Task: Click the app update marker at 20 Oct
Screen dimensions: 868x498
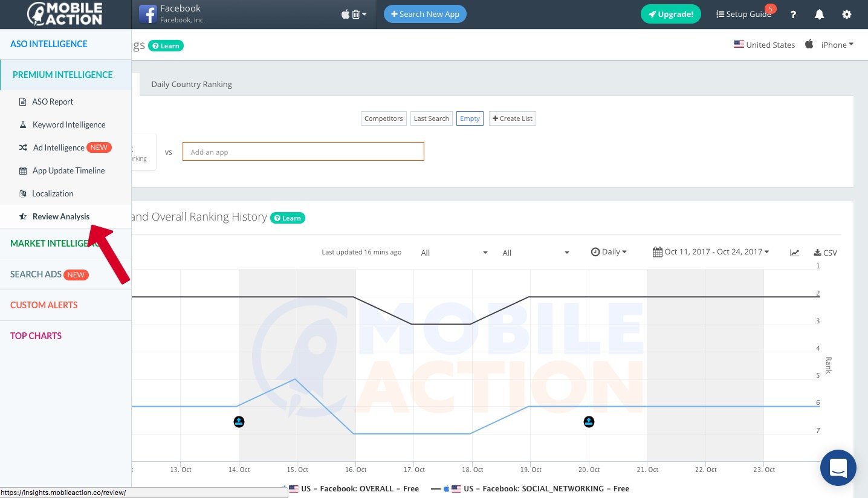Action: 589,422
